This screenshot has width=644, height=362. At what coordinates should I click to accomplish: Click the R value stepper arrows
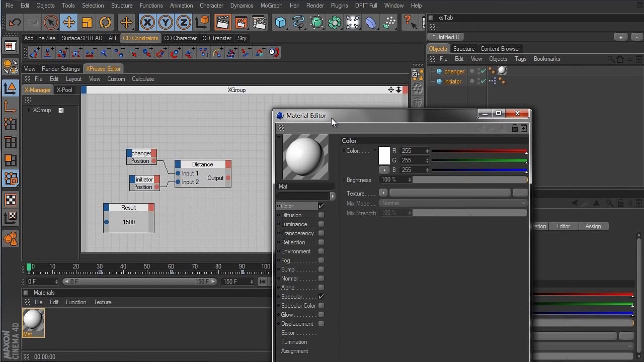coord(427,151)
